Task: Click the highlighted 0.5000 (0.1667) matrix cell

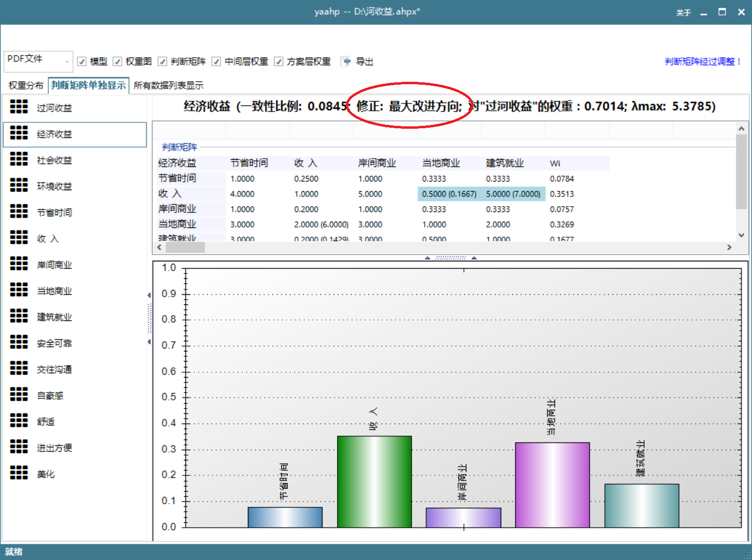Action: (x=449, y=194)
